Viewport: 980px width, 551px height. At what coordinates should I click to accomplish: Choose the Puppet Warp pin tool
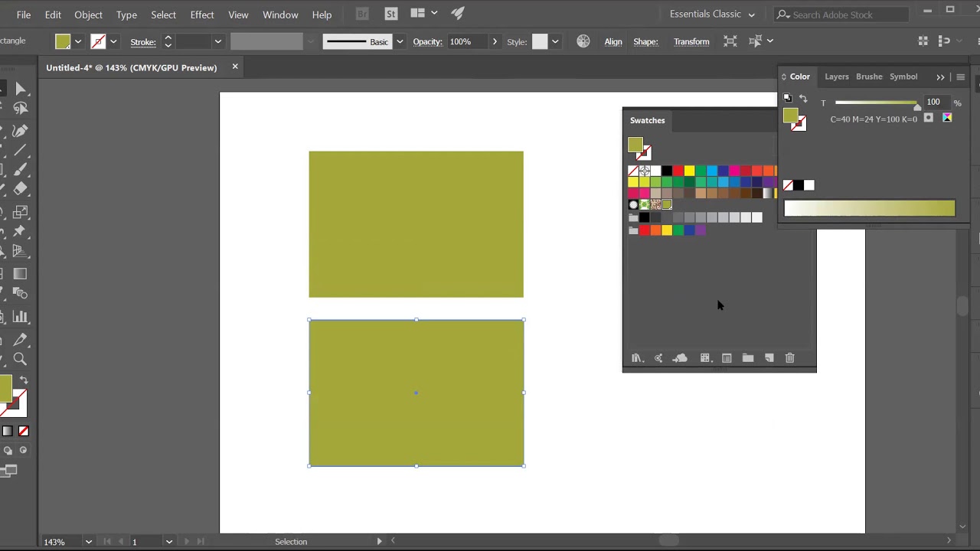pos(21,231)
